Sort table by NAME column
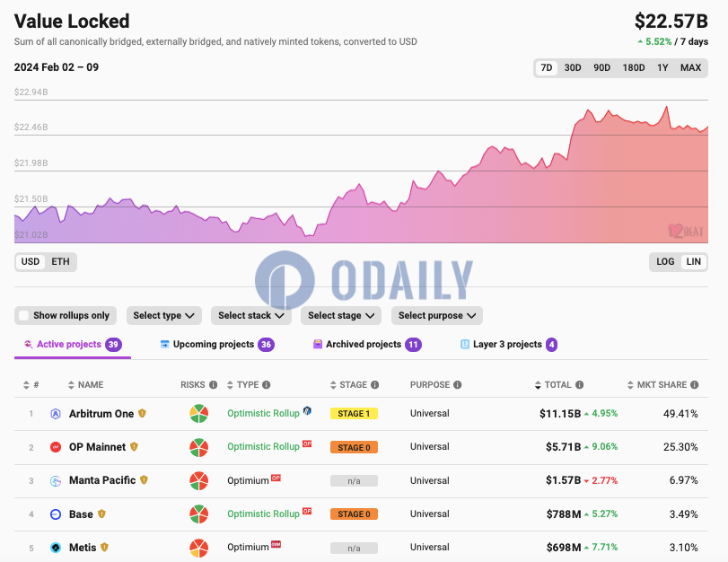 (x=86, y=384)
